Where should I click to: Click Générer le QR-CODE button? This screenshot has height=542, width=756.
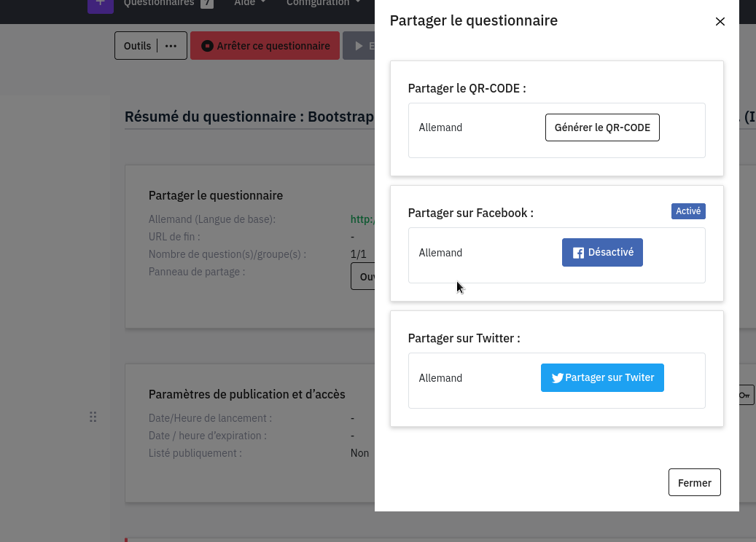(602, 127)
